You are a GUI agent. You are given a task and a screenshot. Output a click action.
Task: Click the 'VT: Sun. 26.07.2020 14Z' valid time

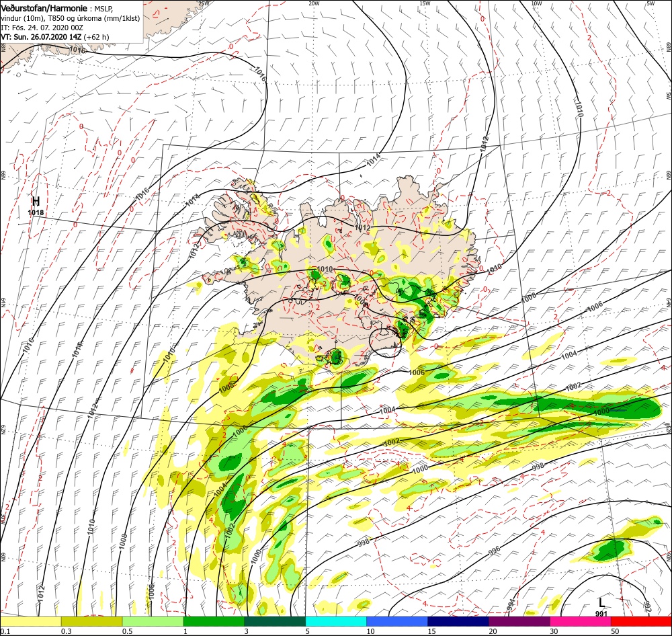click(41, 37)
